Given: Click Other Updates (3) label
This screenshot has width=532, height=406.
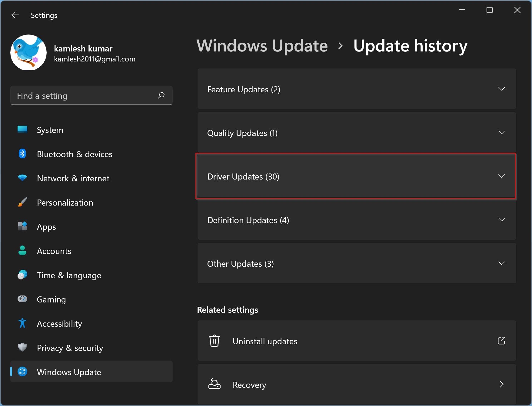Looking at the screenshot, I should 241,264.
